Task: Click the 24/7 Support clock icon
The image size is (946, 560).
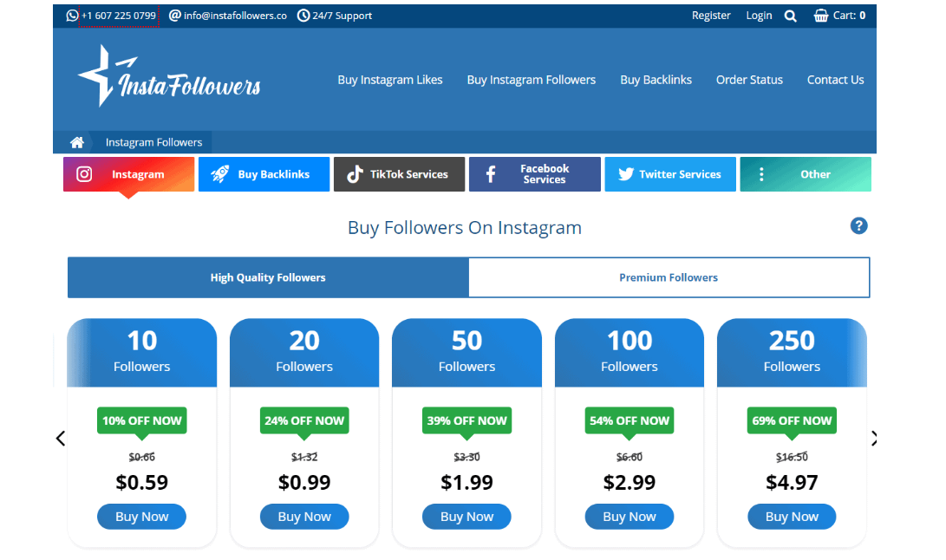Action: point(303,16)
